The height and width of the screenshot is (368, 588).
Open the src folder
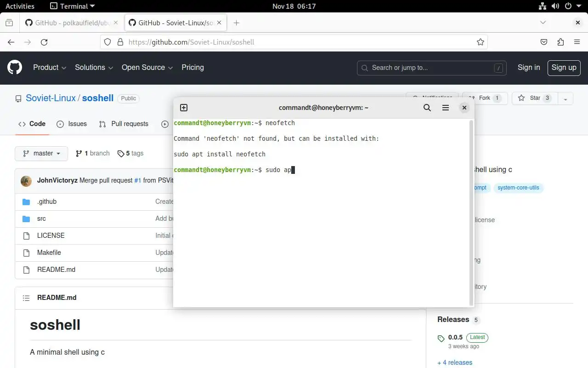41,218
